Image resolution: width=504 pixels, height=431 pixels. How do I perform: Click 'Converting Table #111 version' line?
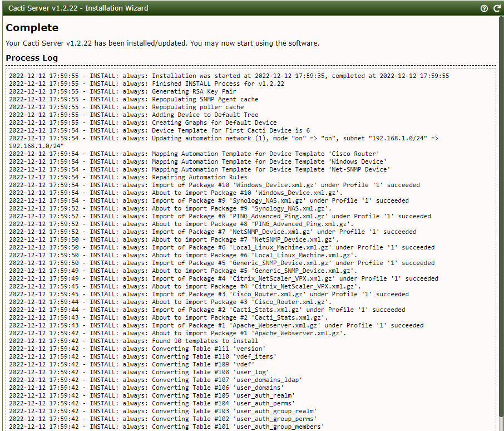coord(137,349)
